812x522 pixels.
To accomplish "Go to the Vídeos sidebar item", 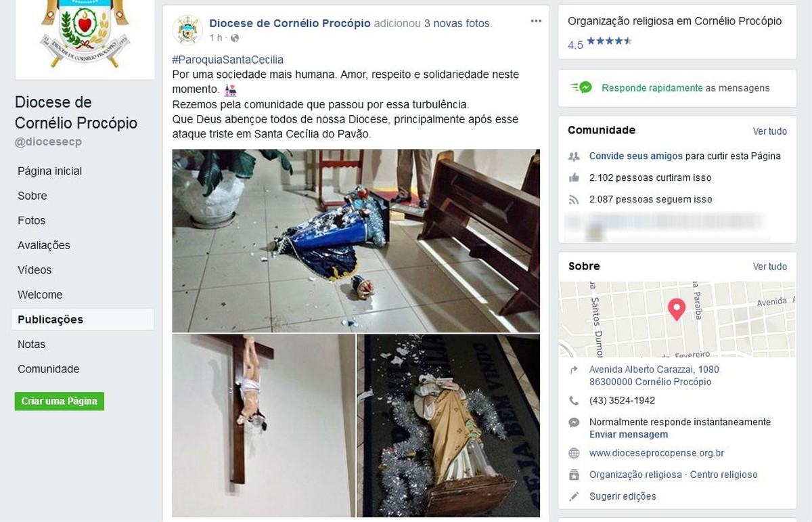I will pyautogui.click(x=35, y=270).
